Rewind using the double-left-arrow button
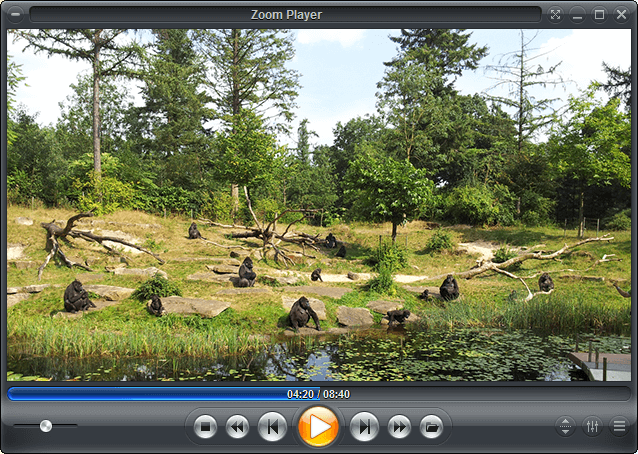This screenshot has width=638, height=454. 237,427
